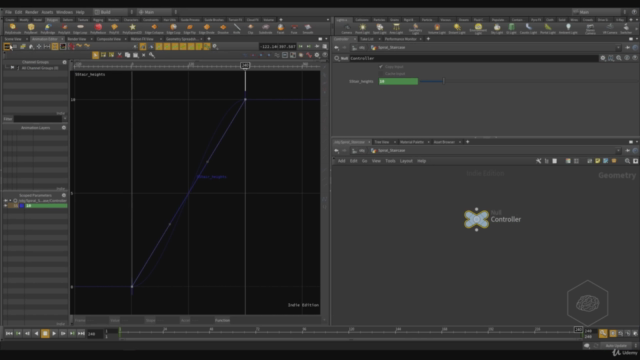Switch to the Tree View tab
The height and width of the screenshot is (360, 640).
pos(382,142)
